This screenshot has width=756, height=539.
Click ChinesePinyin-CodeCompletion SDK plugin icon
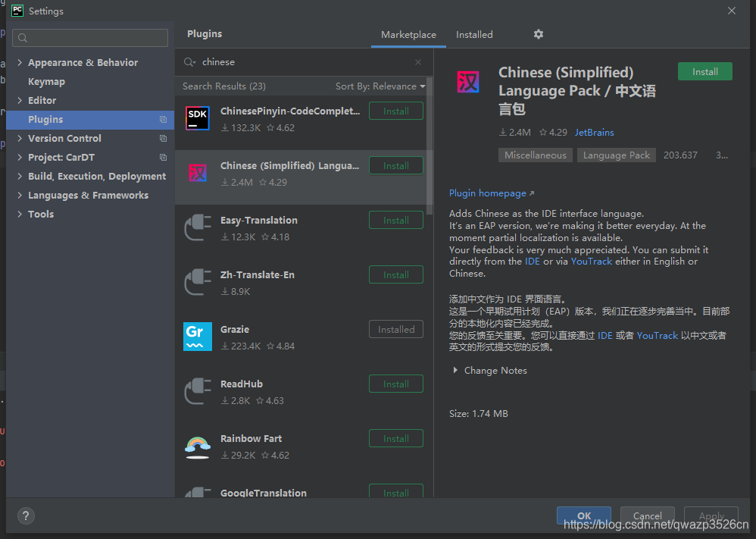tap(198, 119)
